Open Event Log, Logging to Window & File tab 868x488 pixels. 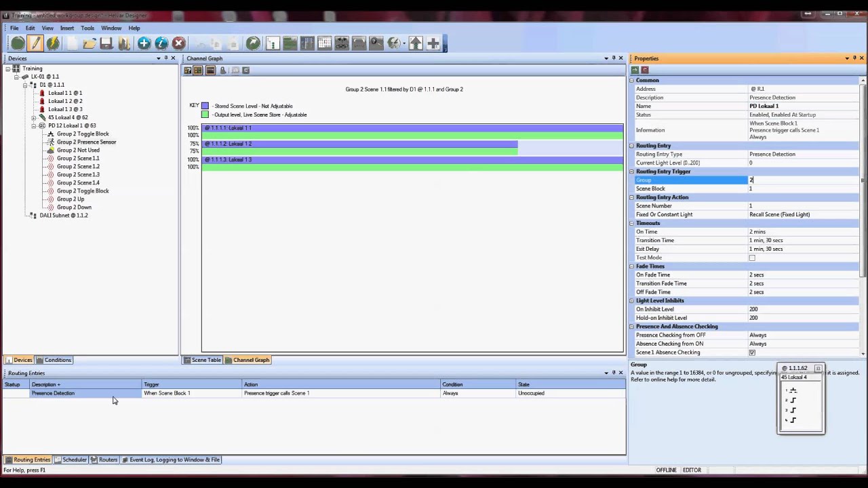click(171, 460)
